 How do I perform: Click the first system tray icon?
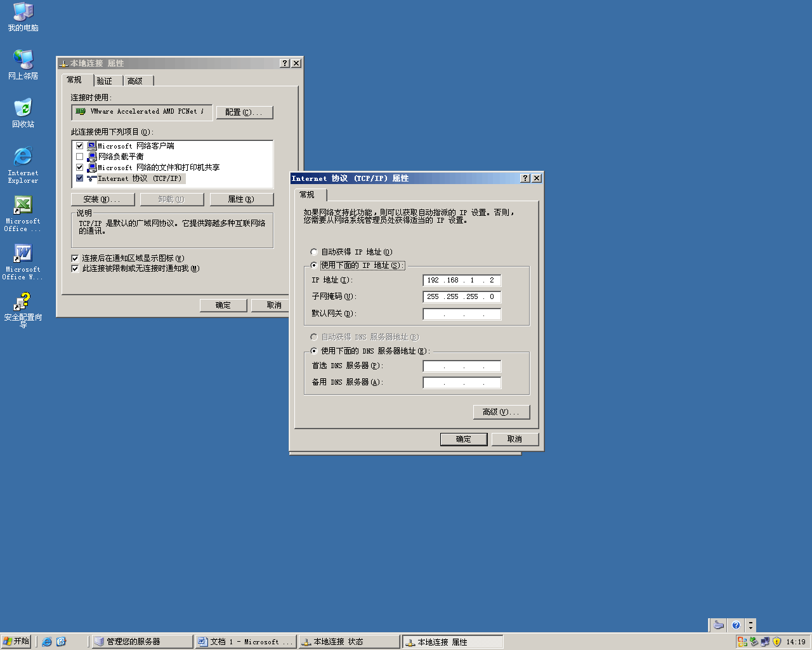tap(742, 642)
